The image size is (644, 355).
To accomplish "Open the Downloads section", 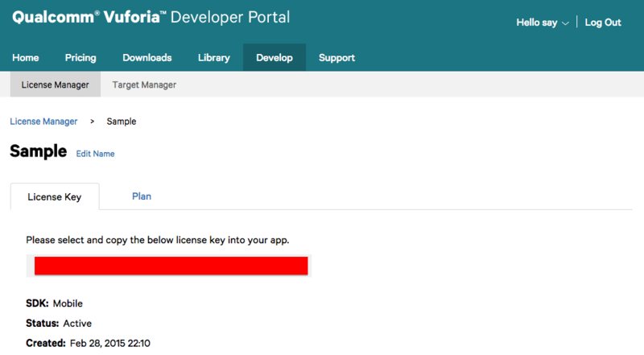I will click(147, 57).
